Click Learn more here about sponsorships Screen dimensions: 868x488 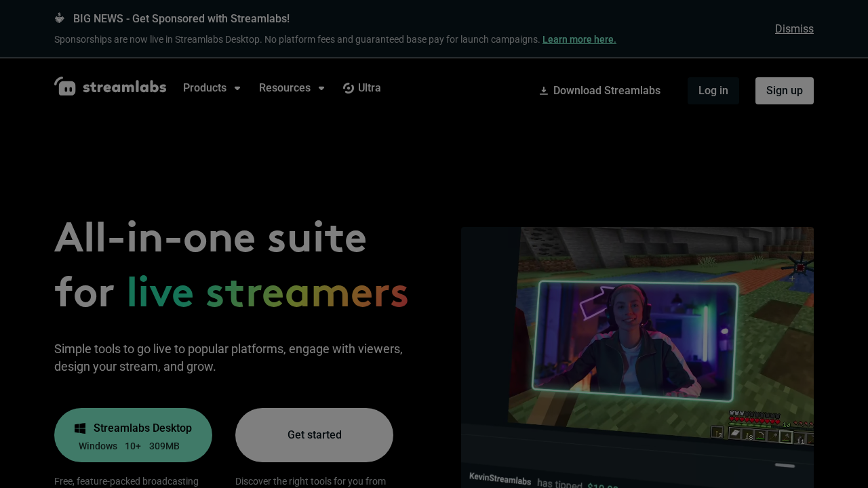pyautogui.click(x=579, y=39)
